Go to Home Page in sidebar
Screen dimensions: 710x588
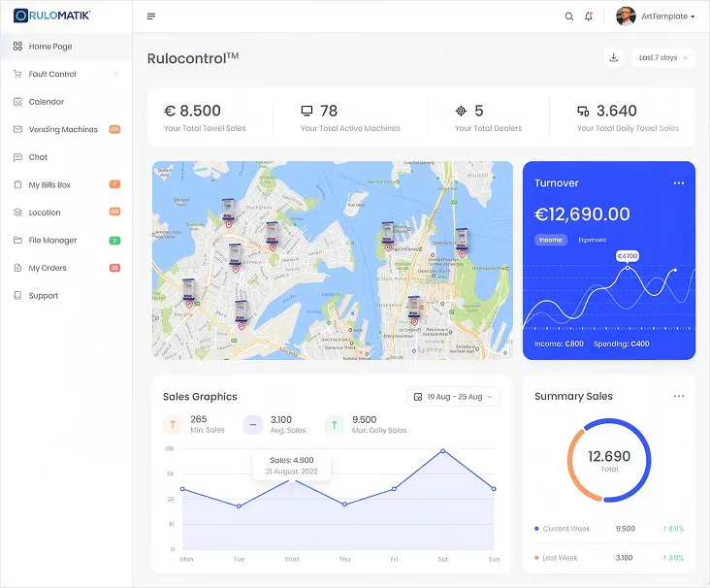click(x=66, y=47)
